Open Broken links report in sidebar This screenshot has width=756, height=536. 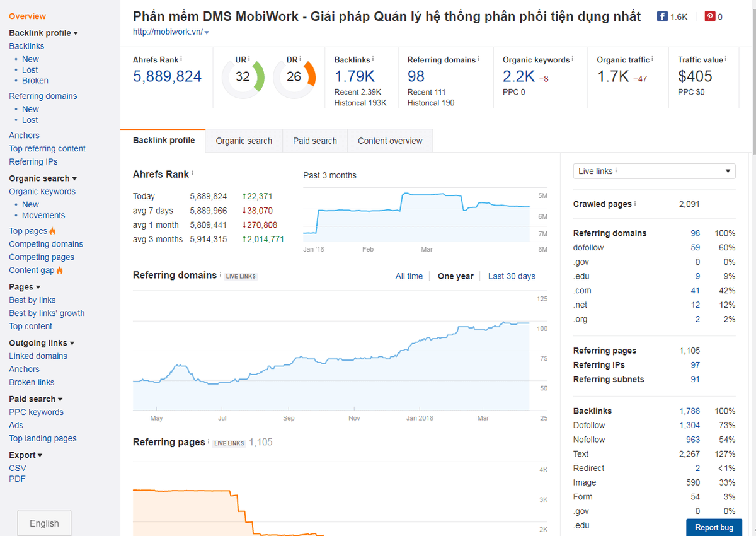31,383
